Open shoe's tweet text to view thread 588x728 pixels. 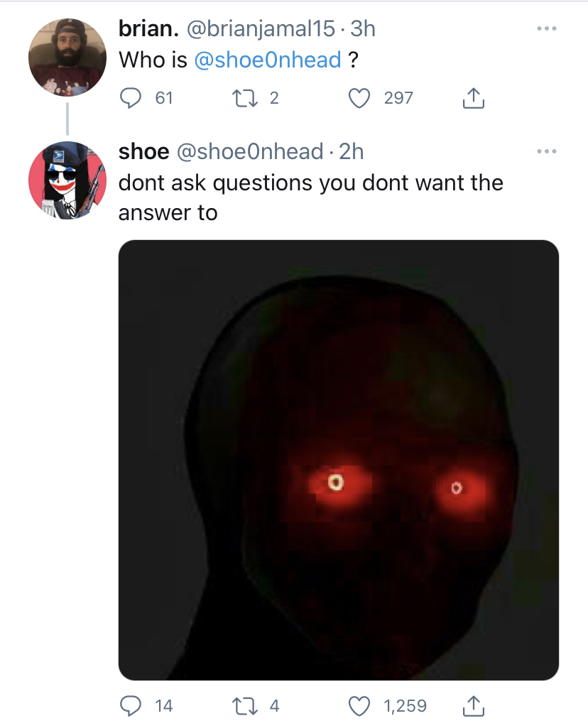tap(310, 197)
